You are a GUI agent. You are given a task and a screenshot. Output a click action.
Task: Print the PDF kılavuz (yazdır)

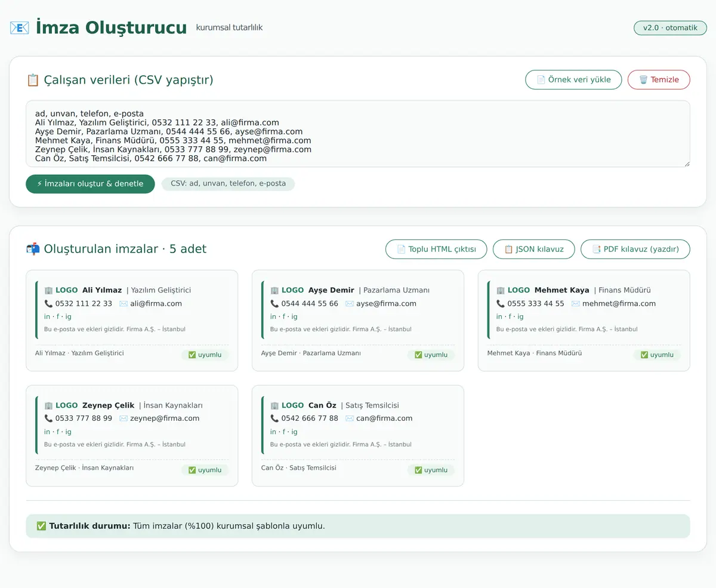635,249
